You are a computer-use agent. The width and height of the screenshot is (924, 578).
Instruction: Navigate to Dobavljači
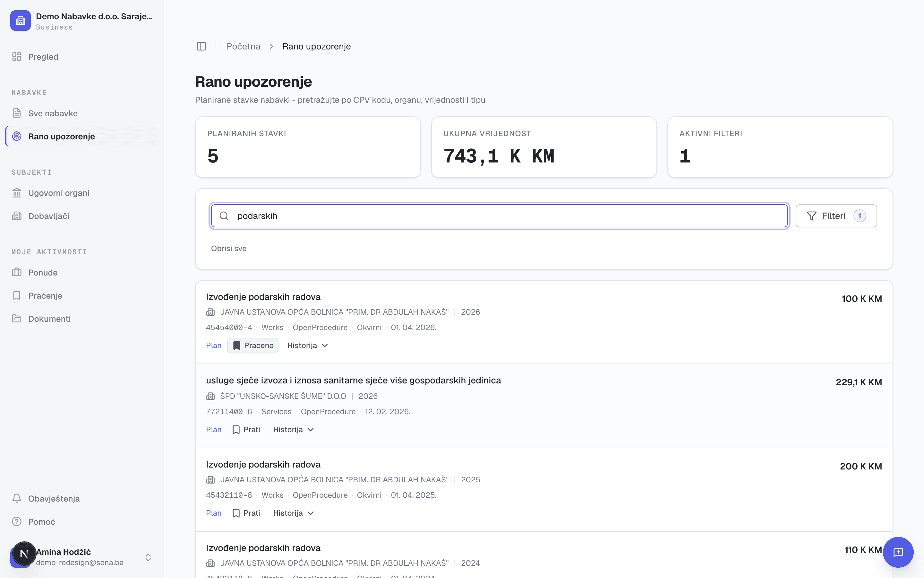pyautogui.click(x=82, y=216)
